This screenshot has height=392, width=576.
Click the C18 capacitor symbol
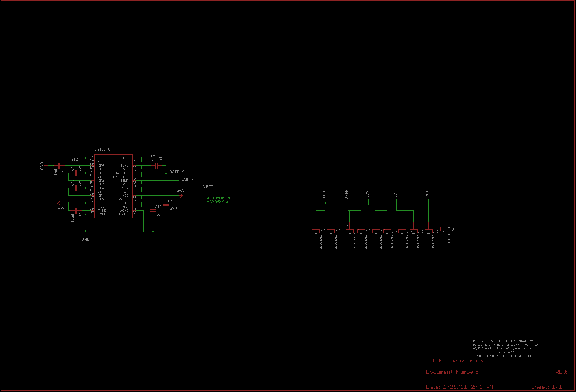pyautogui.click(x=166, y=205)
